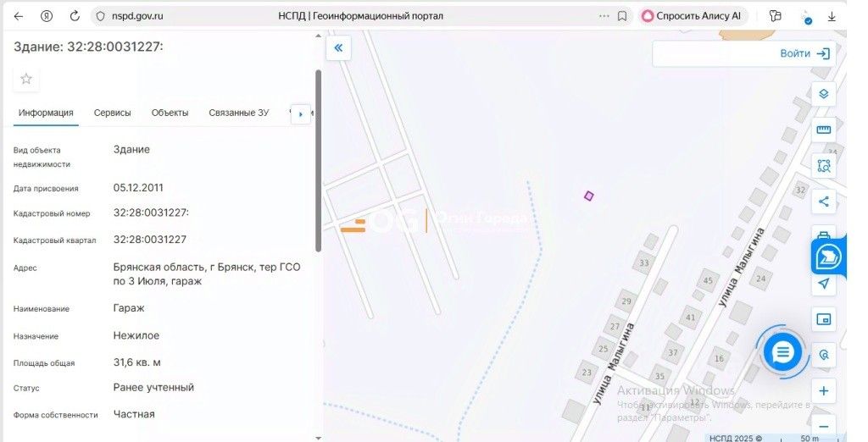
Task: Open the print map tool
Action: tap(824, 234)
